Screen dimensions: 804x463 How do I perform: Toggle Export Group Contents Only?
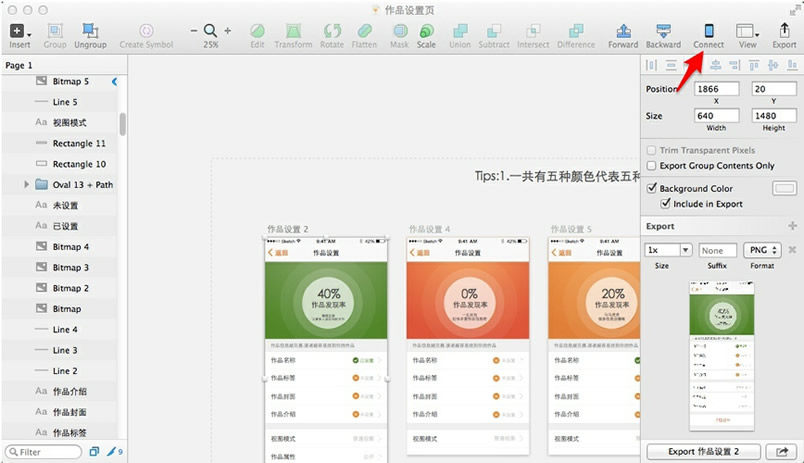[x=651, y=166]
